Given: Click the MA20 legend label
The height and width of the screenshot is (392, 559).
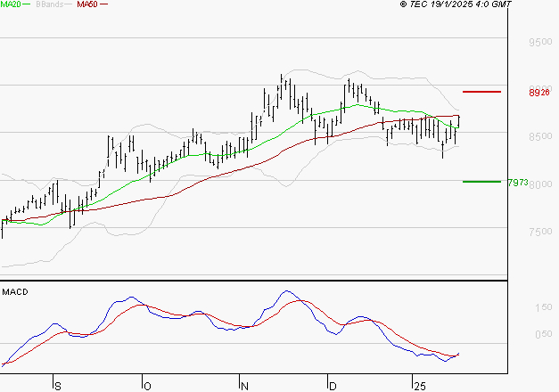Looking at the screenshot, I should click(11, 4).
